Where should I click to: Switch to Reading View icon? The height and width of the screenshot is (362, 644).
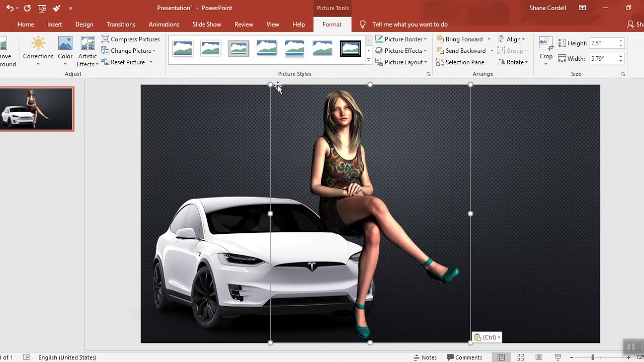pyautogui.click(x=539, y=357)
